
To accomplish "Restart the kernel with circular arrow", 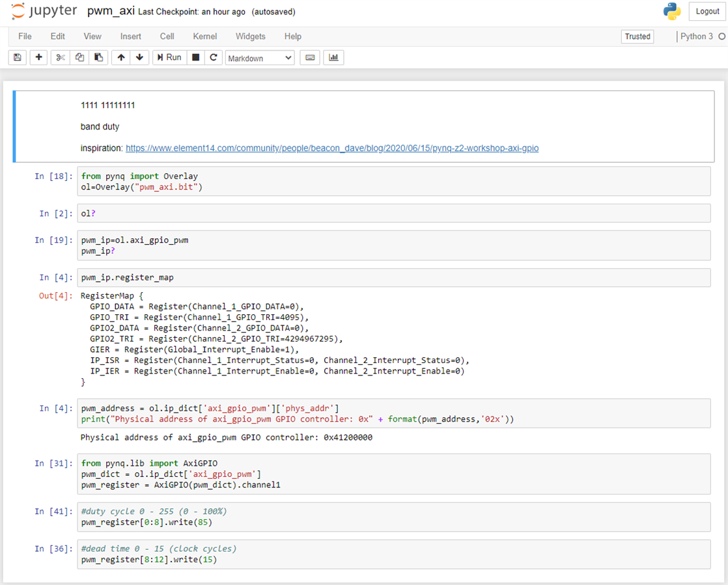I will (213, 57).
